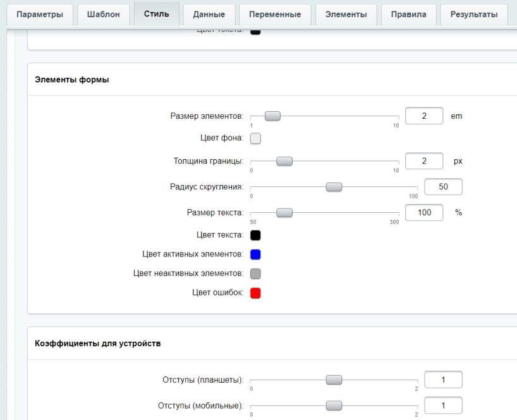Select the gray Цвет неактивных элементов swatch
Image resolution: width=517 pixels, height=420 pixels.
[256, 273]
